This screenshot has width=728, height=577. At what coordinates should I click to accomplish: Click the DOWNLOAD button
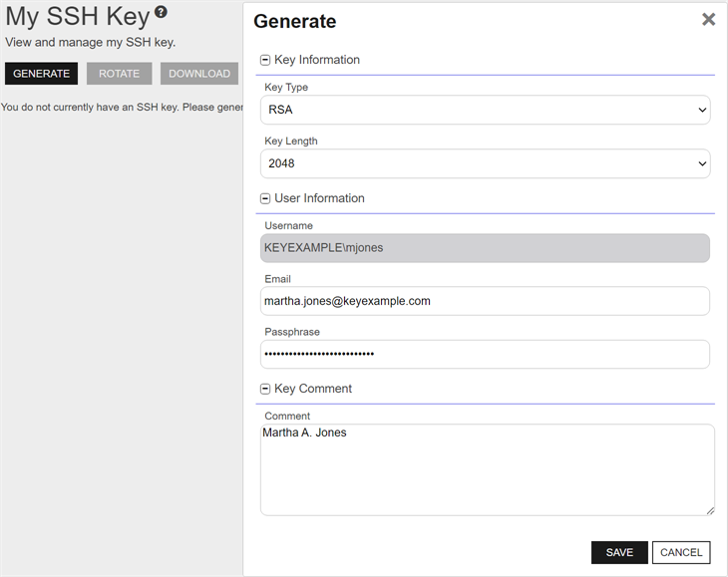click(x=199, y=74)
